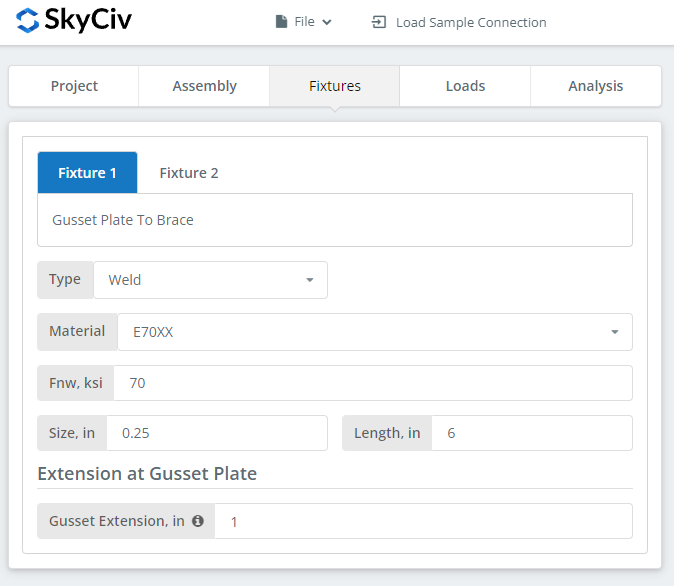Click the Gusset Extension input field

click(423, 521)
